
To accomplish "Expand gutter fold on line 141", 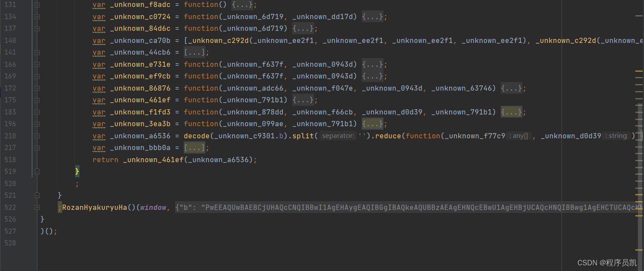I will [x=37, y=52].
